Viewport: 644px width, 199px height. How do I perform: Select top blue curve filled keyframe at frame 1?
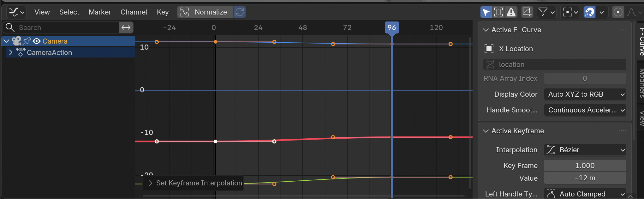point(216,42)
